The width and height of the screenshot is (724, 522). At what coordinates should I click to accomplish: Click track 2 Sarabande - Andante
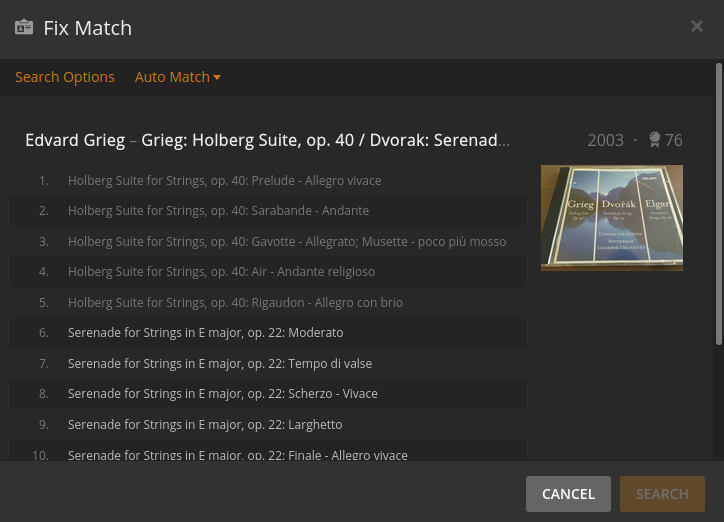218,210
